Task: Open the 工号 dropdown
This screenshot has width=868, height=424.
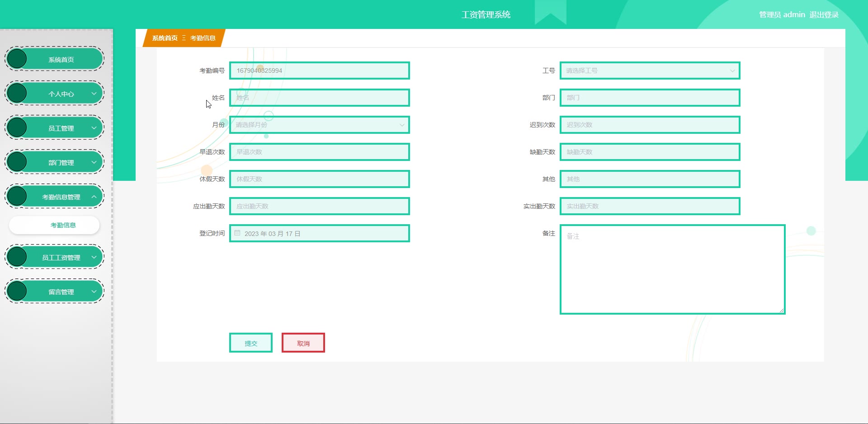Action: pyautogui.click(x=650, y=71)
